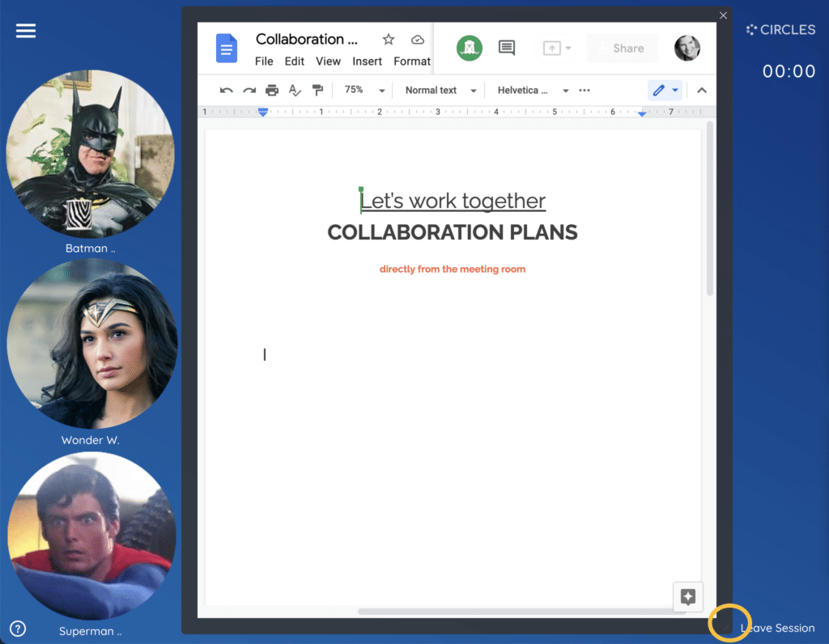Viewport: 829px width, 644px height.
Task: Click "directly from the meeting room" text
Action: click(x=453, y=269)
